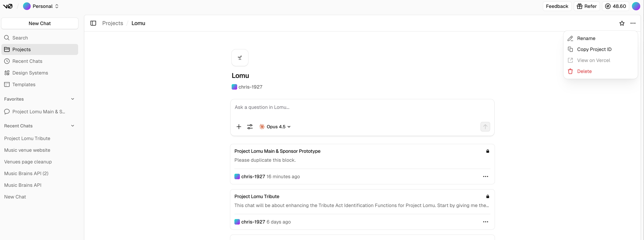The height and width of the screenshot is (240, 644).
Task: Open the prompt settings sliders icon
Action: [x=250, y=127]
